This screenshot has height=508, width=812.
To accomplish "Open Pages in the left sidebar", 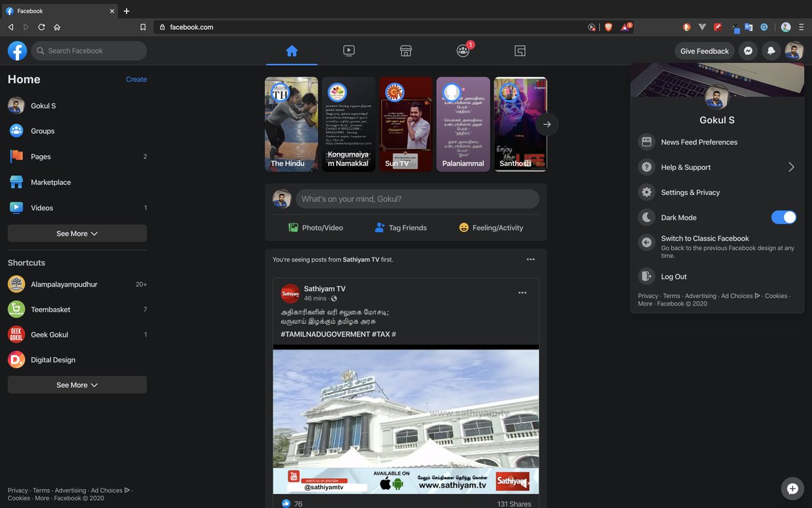I will coord(77,156).
